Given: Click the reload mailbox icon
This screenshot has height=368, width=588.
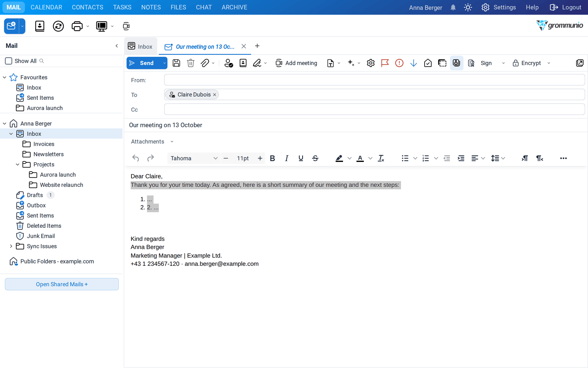Looking at the screenshot, I should coord(58,26).
